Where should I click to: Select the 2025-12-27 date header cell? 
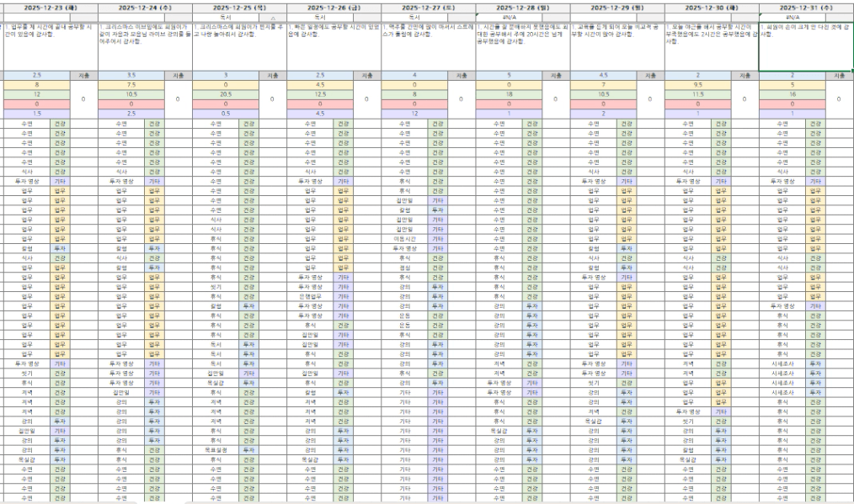(x=429, y=8)
